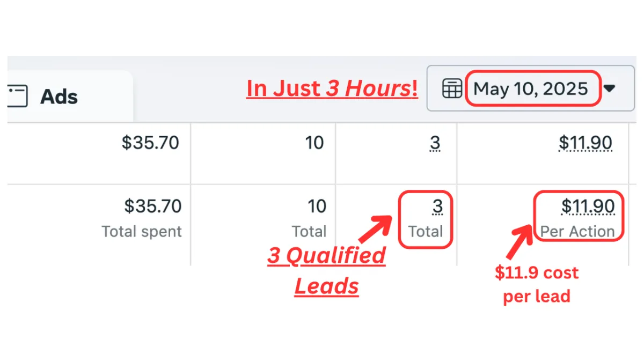Click the $35.70 summary total amount
The width and height of the screenshot is (644, 362).
pos(153,206)
